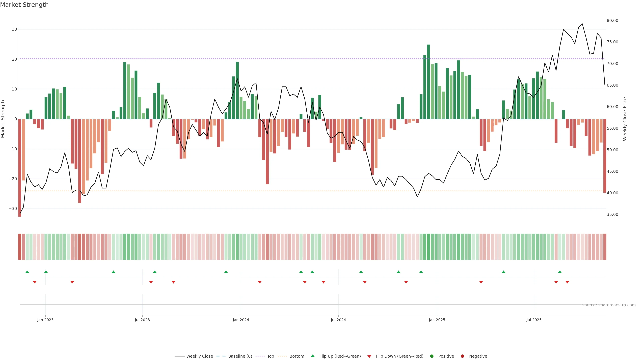Click the Flip Up green triangle legend icon
This screenshot has width=644, height=362.
point(312,356)
